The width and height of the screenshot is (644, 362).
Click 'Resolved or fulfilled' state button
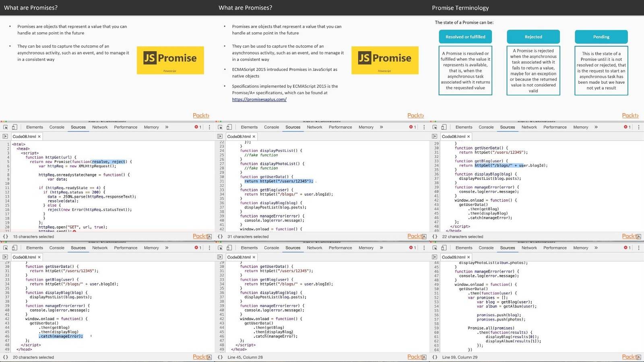click(x=465, y=37)
